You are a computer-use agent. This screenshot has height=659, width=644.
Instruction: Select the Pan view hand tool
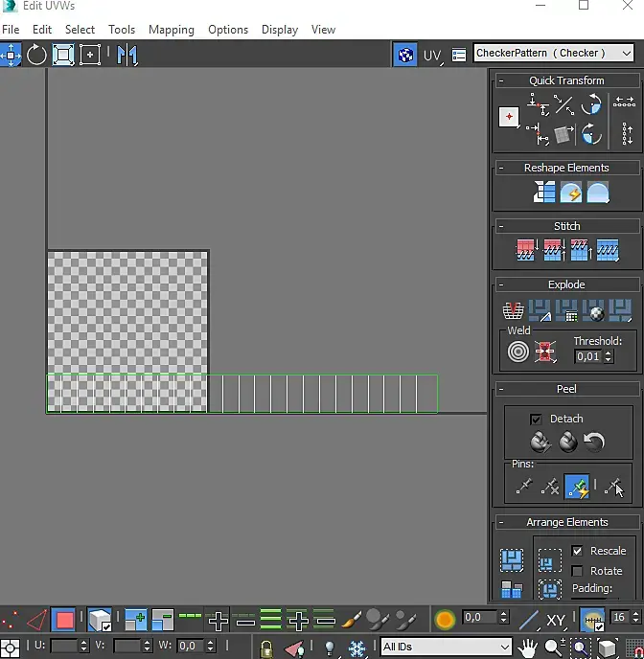(x=528, y=648)
